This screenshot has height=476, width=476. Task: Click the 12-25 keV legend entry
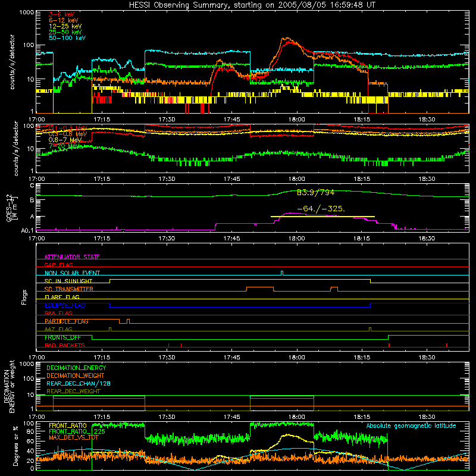pyautogui.click(x=65, y=26)
